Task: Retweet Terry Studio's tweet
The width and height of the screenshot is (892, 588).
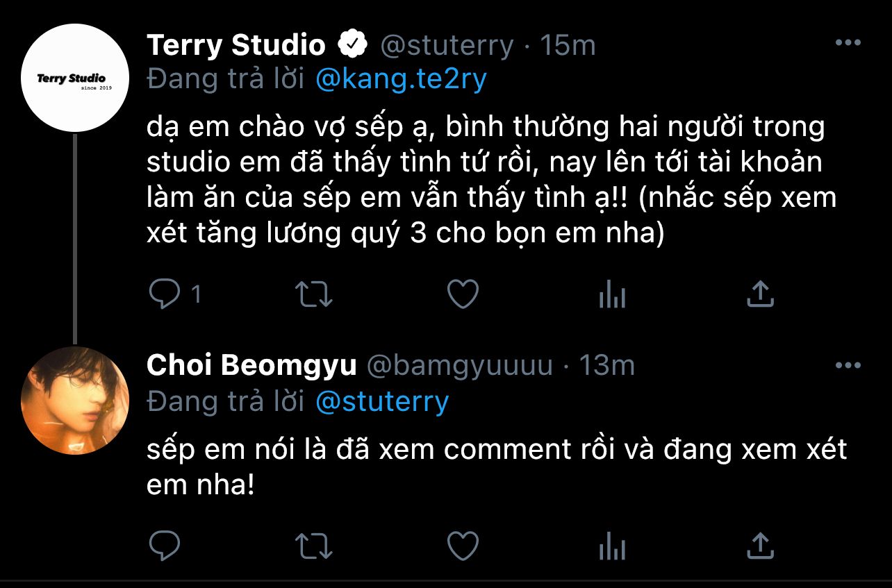Action: coord(314,295)
